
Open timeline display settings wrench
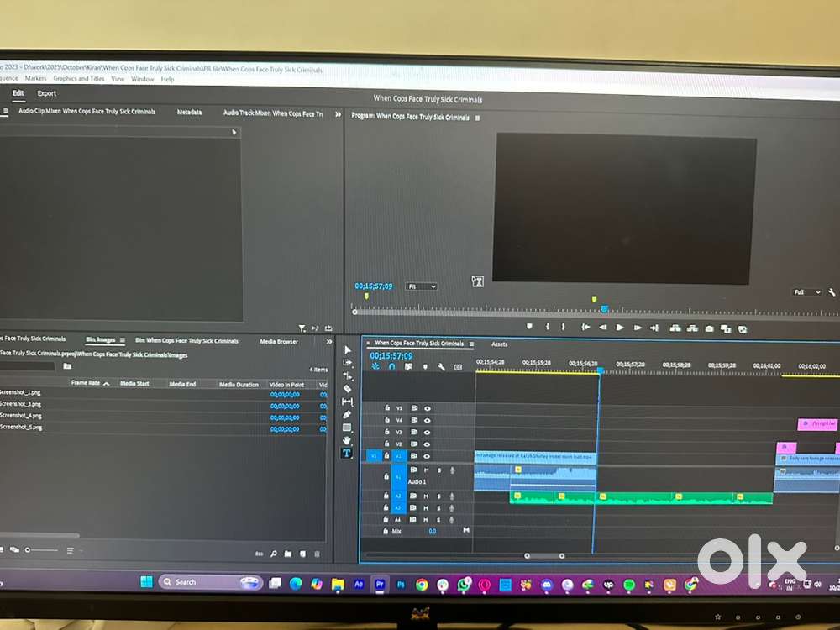click(441, 367)
